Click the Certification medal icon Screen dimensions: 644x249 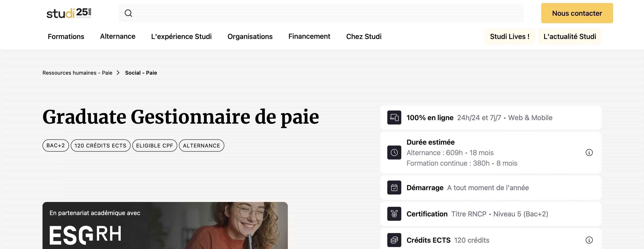click(394, 214)
